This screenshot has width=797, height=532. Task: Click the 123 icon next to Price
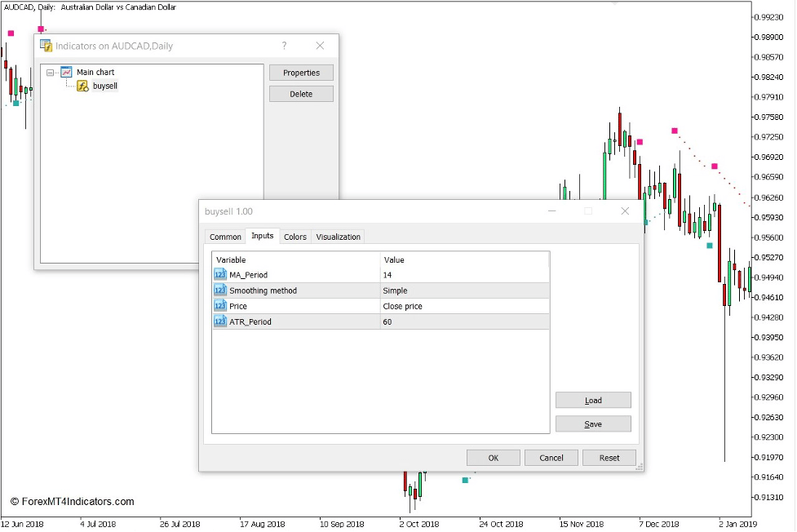tap(219, 306)
